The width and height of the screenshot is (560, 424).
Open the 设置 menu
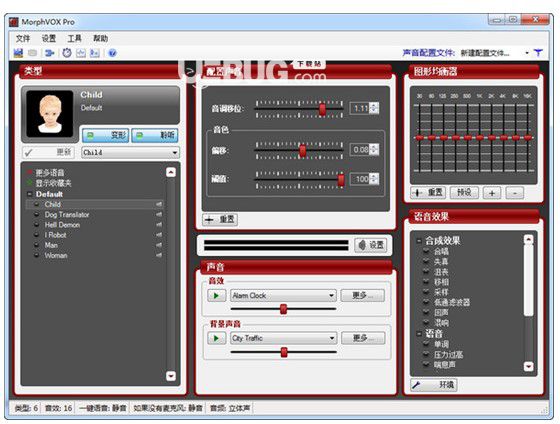coord(49,38)
